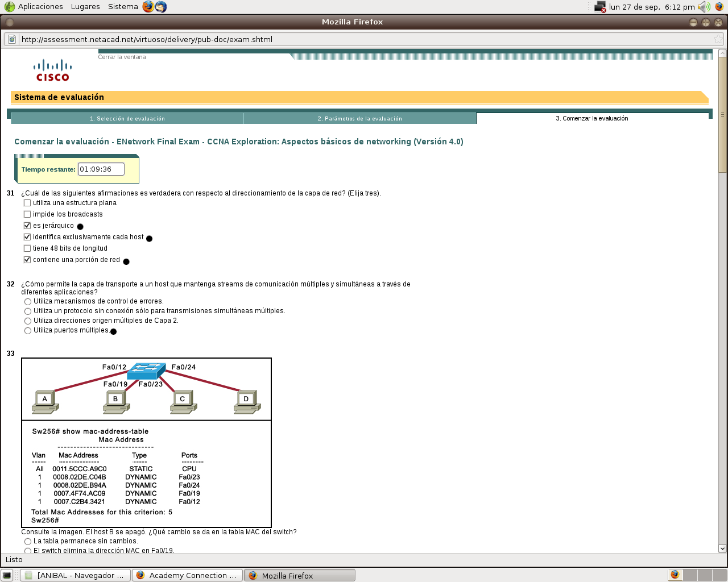Open the Sistema menu

[123, 7]
